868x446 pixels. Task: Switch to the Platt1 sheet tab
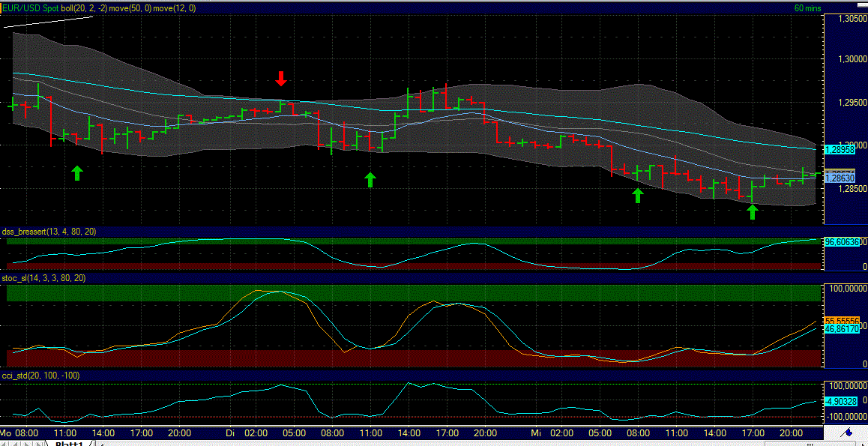(x=67, y=442)
